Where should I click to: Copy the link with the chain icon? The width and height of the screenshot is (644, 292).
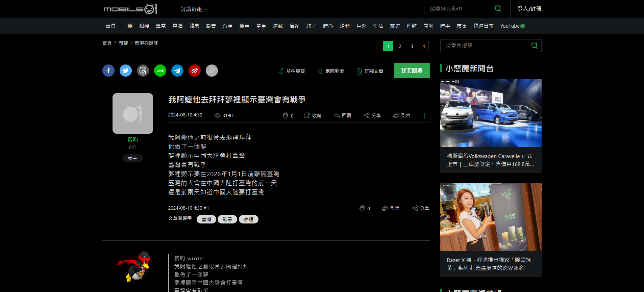(x=212, y=71)
